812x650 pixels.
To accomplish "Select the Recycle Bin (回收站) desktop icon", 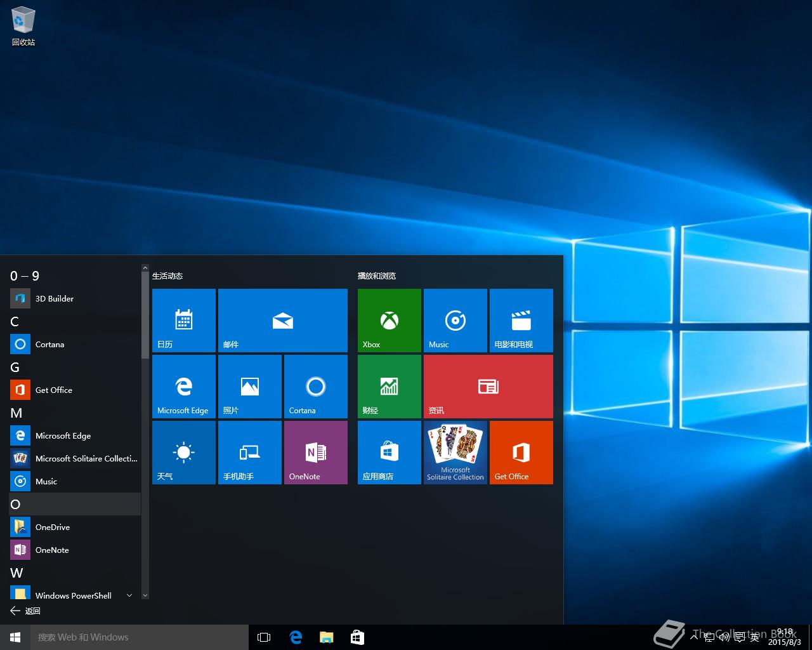I will [x=23, y=26].
